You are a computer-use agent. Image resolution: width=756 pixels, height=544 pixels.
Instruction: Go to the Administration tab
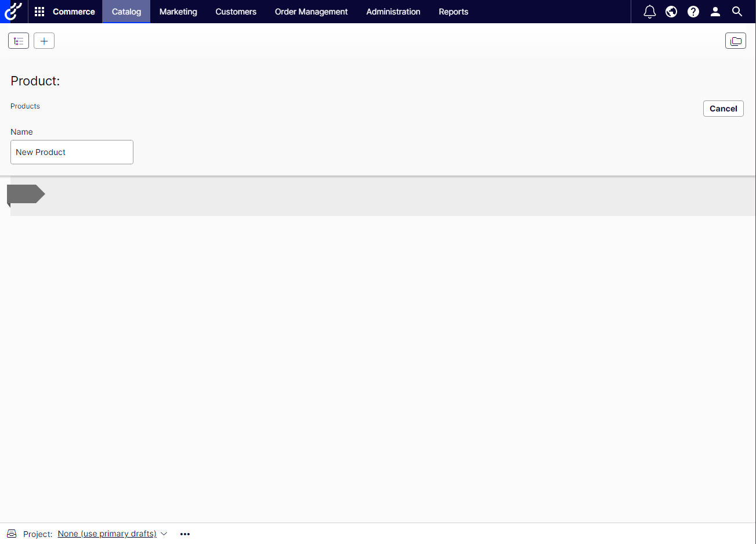click(393, 12)
